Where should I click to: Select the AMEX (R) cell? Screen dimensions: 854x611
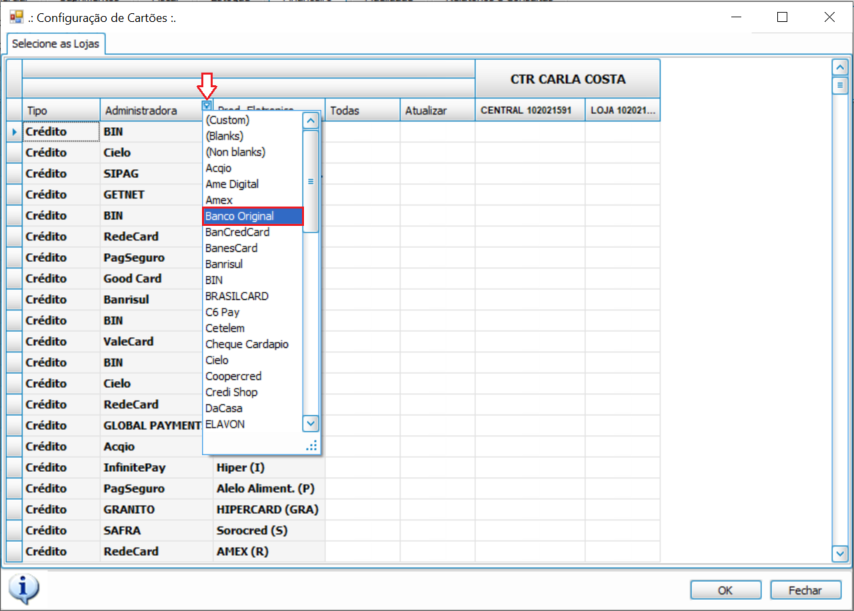coord(269,551)
